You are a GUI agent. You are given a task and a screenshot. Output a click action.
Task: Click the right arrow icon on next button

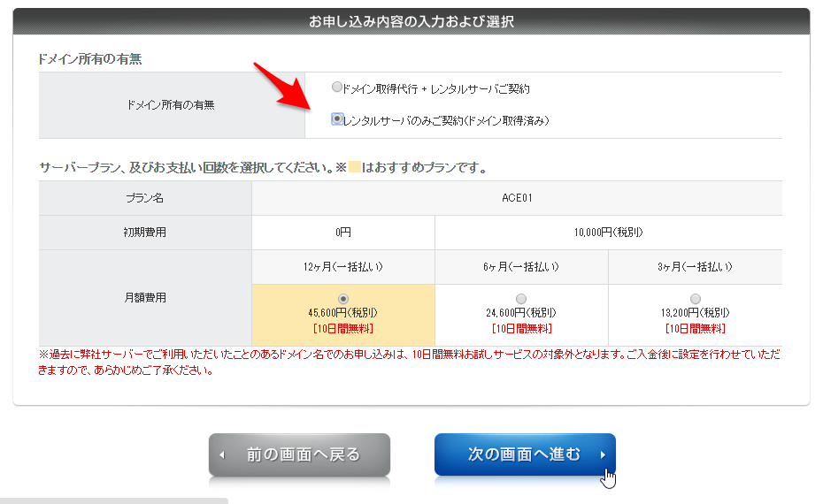click(x=603, y=455)
